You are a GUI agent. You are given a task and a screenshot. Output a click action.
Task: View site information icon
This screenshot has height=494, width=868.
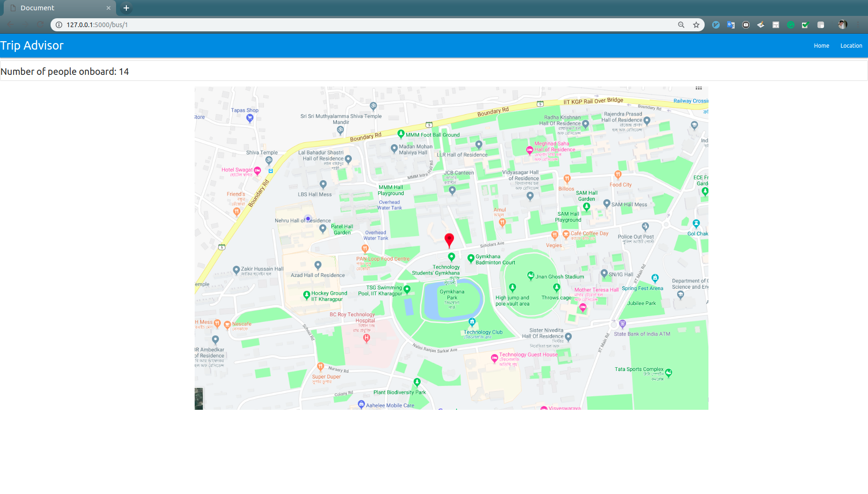click(59, 25)
